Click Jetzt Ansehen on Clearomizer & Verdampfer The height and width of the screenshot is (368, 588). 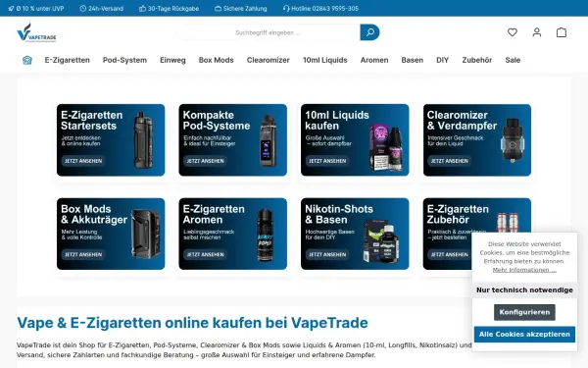[x=449, y=161]
